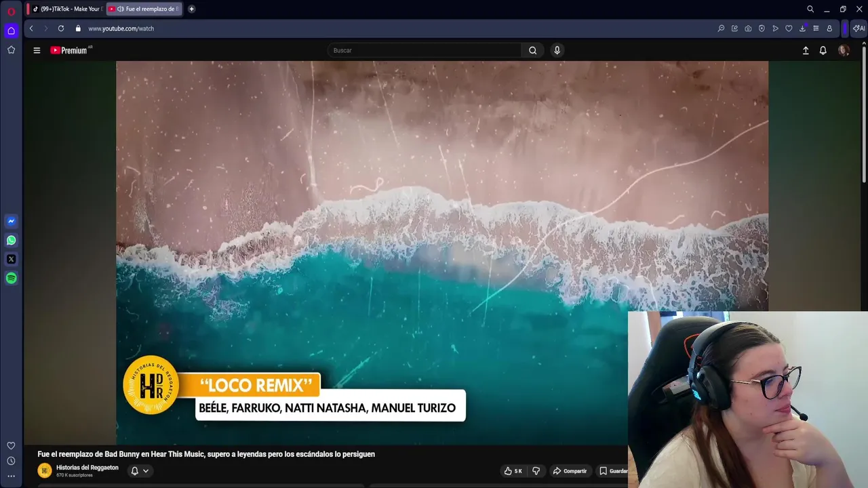Viewport: 868px width, 488px height.
Task: Open Historias del Reggaeton channel avatar
Action: point(45,470)
